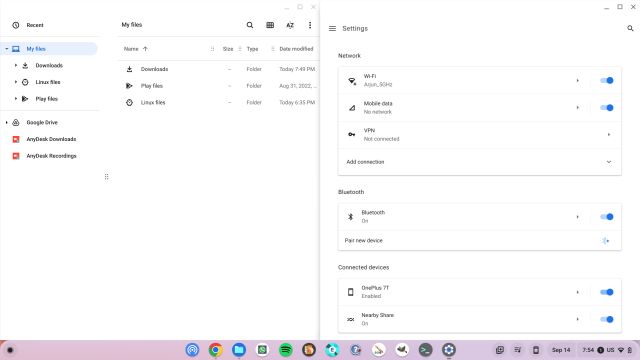Open Nearby Share details arrow
The width and height of the screenshot is (640, 360).
point(578,319)
